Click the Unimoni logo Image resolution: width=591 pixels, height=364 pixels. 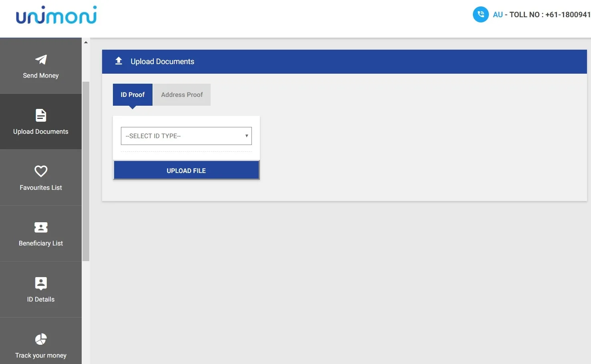pos(56,15)
